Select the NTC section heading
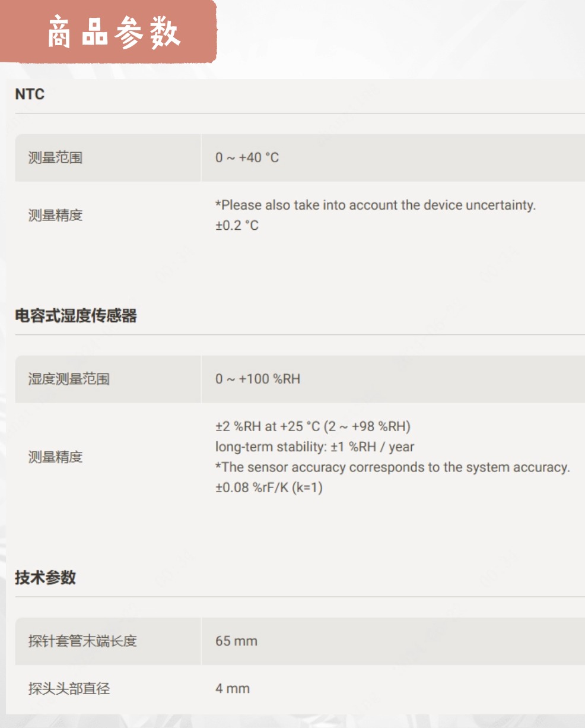585x728 pixels. (x=30, y=94)
